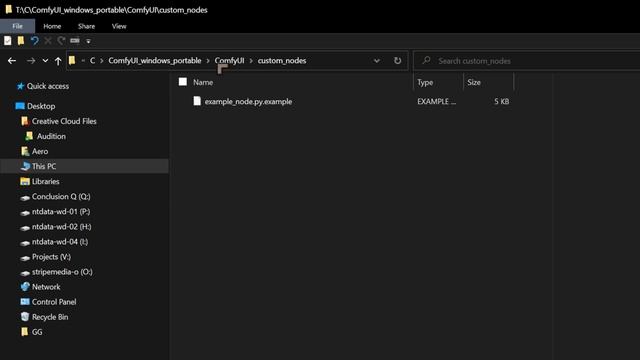Navigate to ComfyUI_windows_portable breadcrumb
Screen dimensions: 640x360
155,60
